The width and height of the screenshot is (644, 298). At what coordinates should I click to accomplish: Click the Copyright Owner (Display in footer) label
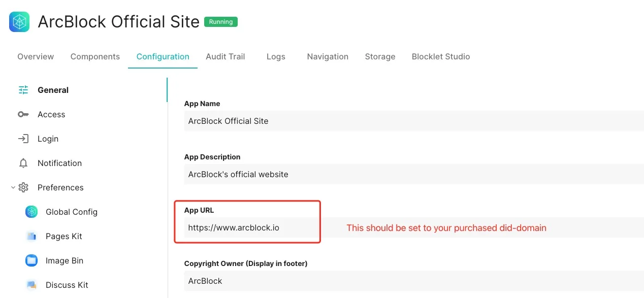pos(246,263)
